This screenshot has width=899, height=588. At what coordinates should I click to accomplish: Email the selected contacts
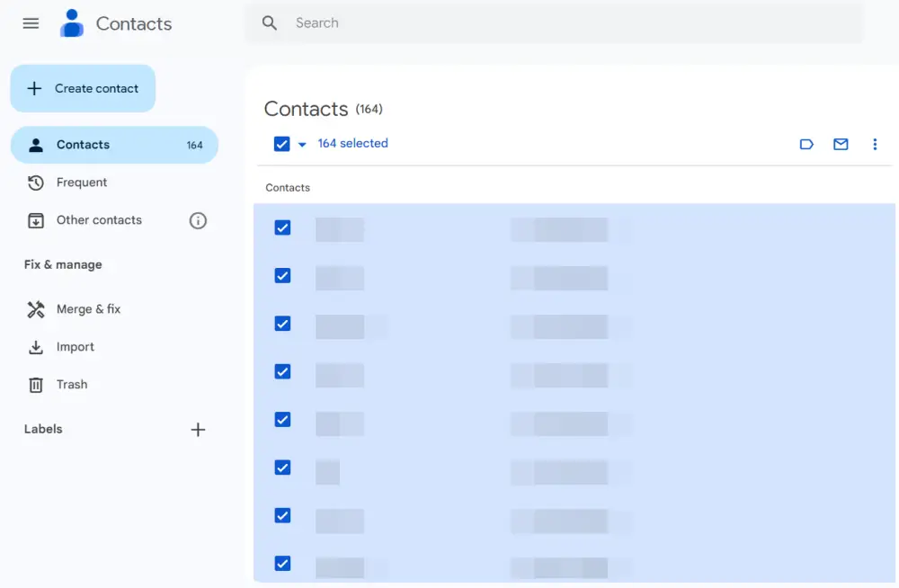[841, 144]
